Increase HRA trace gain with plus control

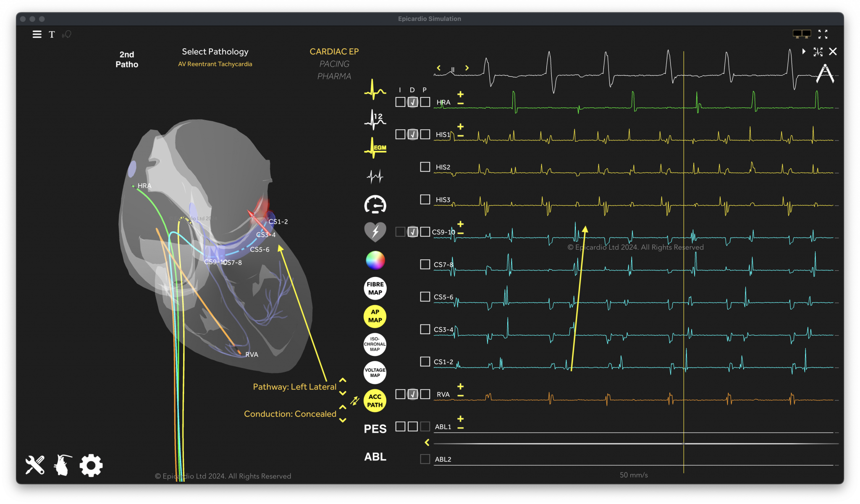click(x=460, y=94)
